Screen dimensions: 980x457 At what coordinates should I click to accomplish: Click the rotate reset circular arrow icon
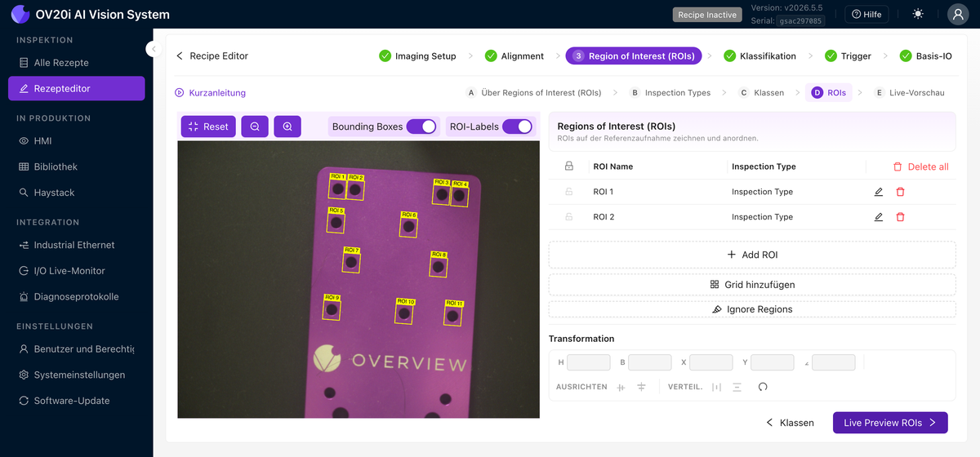[763, 387]
